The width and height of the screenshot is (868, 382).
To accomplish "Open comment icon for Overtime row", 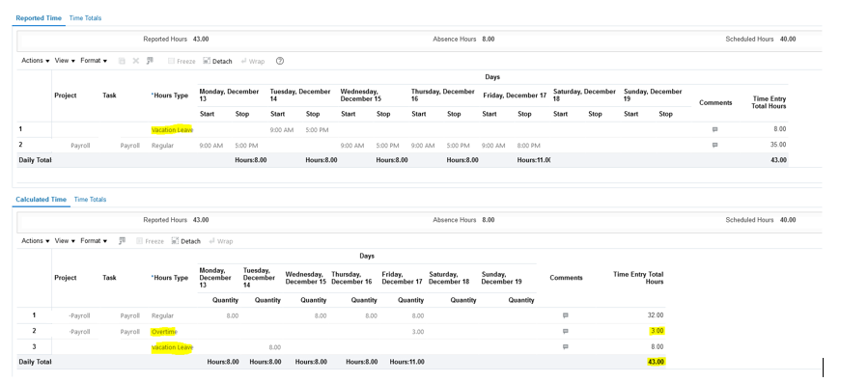I will [565, 331].
